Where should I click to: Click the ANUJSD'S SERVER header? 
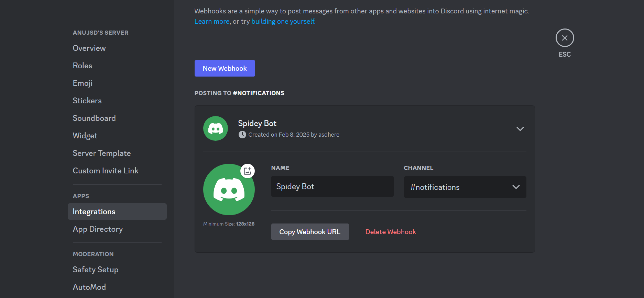[x=100, y=33]
